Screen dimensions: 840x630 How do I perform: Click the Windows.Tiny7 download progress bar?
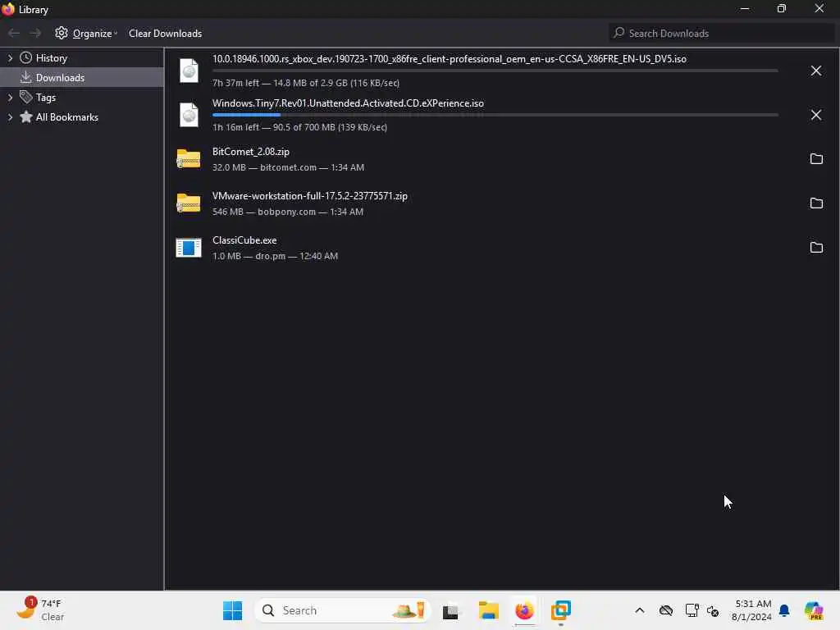[495, 115]
